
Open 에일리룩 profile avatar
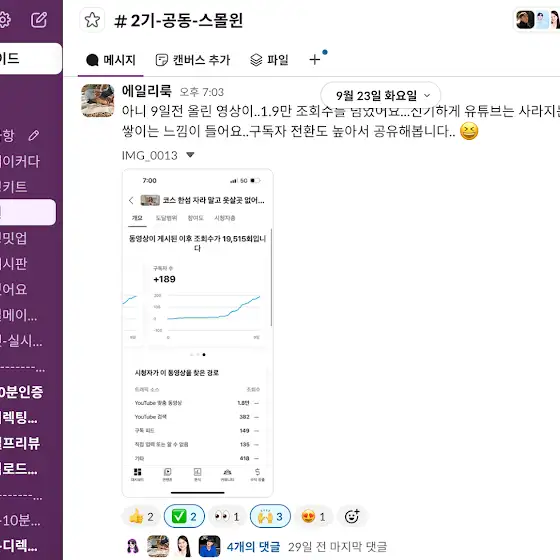(x=98, y=101)
